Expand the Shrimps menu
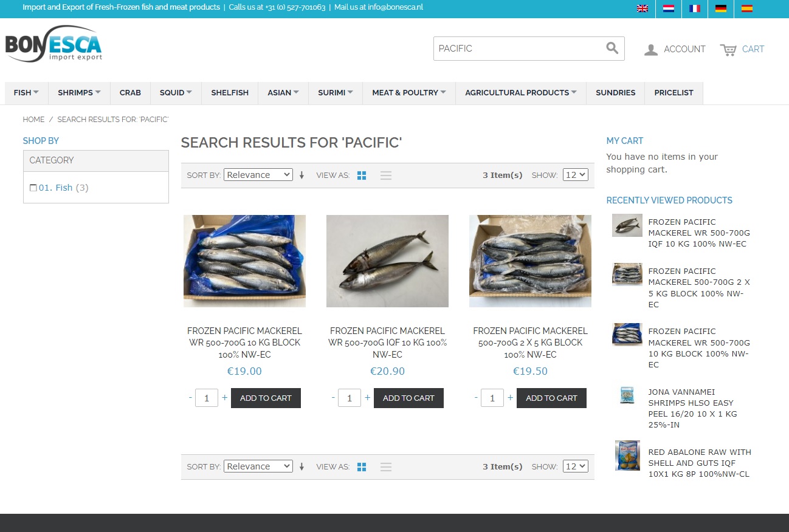This screenshot has width=789, height=532. (x=79, y=93)
